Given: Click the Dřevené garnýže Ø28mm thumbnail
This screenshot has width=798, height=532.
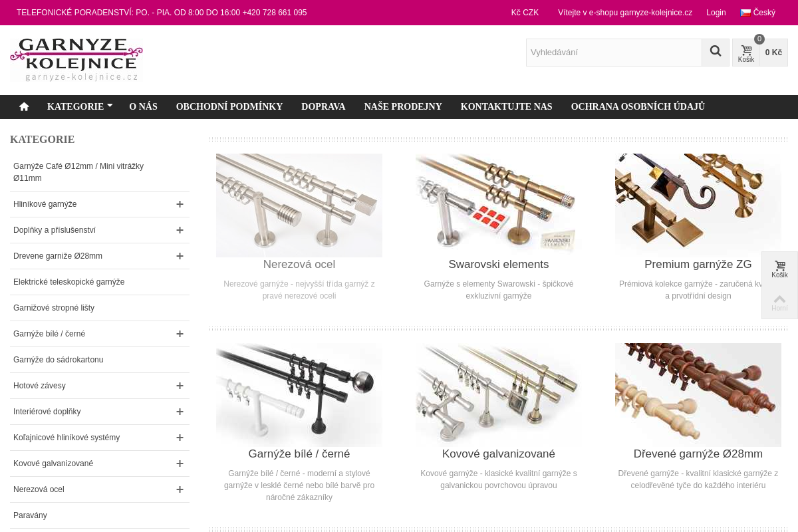Looking at the screenshot, I should [698, 395].
